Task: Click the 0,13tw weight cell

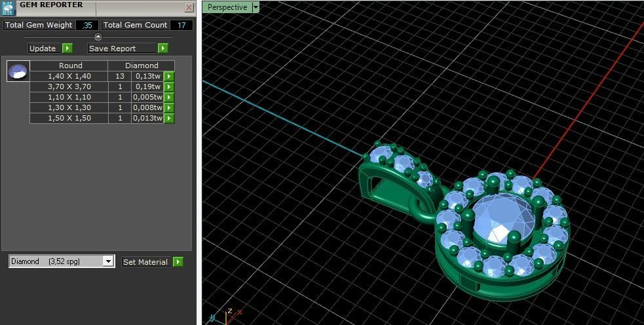Action: pos(147,77)
